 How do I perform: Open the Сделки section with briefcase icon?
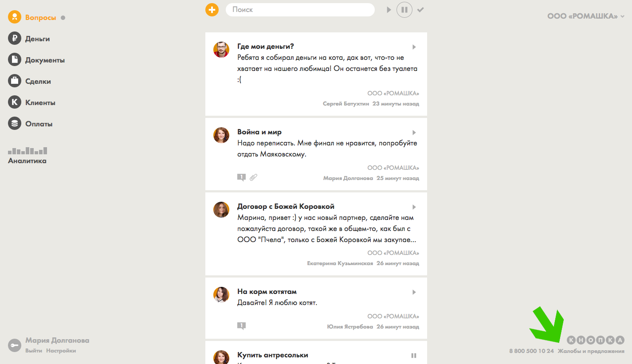(30, 82)
